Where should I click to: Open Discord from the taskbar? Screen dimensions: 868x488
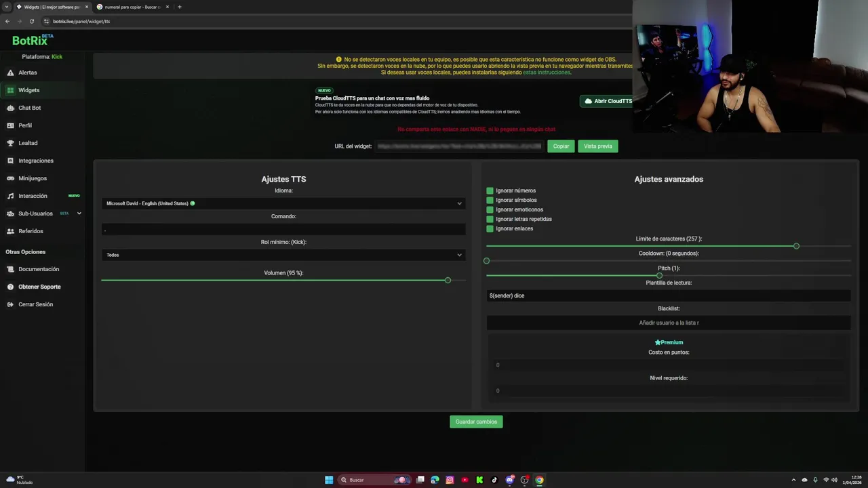(x=510, y=480)
